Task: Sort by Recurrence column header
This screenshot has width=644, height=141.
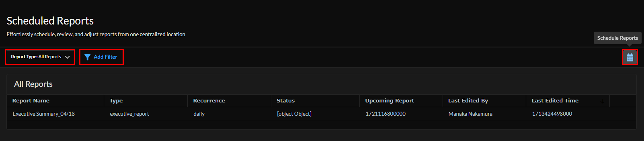Action: [209, 101]
